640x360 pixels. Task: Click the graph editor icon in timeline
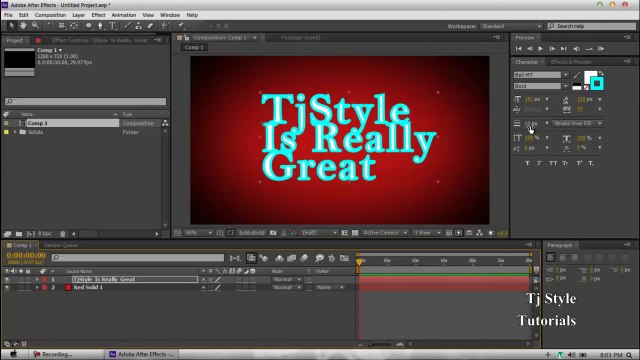click(x=344, y=258)
